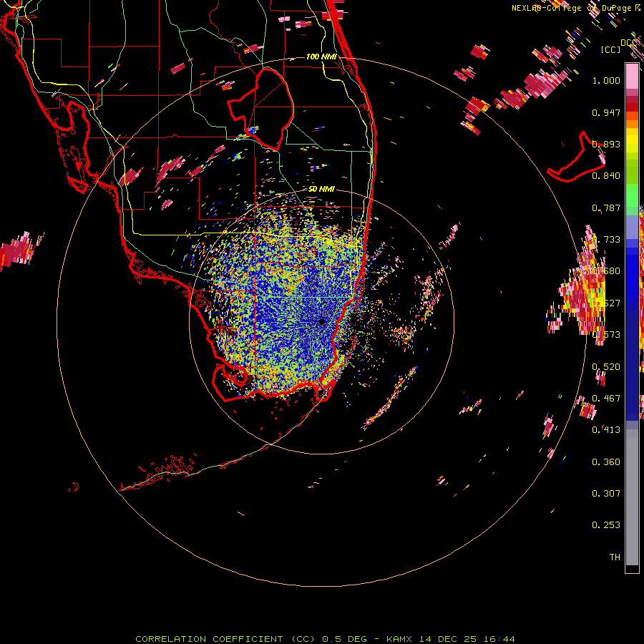The image size is (644, 644).
Task: Click the "100 NMI" range ring label
Action: pos(321,57)
